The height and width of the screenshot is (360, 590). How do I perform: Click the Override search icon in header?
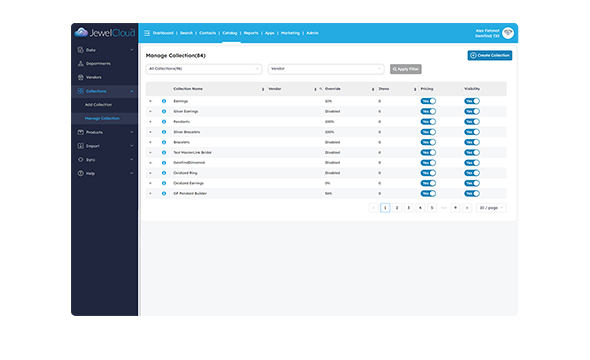[x=321, y=89]
